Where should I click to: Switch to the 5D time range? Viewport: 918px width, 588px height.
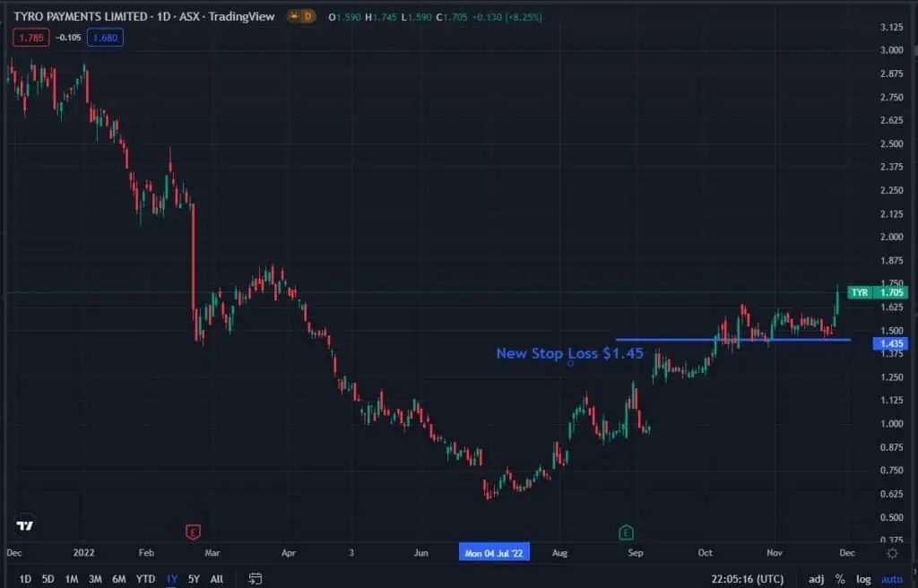[x=48, y=579]
